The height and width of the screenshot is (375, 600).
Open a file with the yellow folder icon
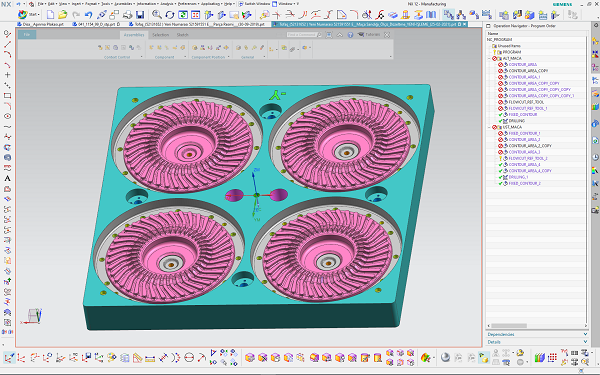(63, 15)
